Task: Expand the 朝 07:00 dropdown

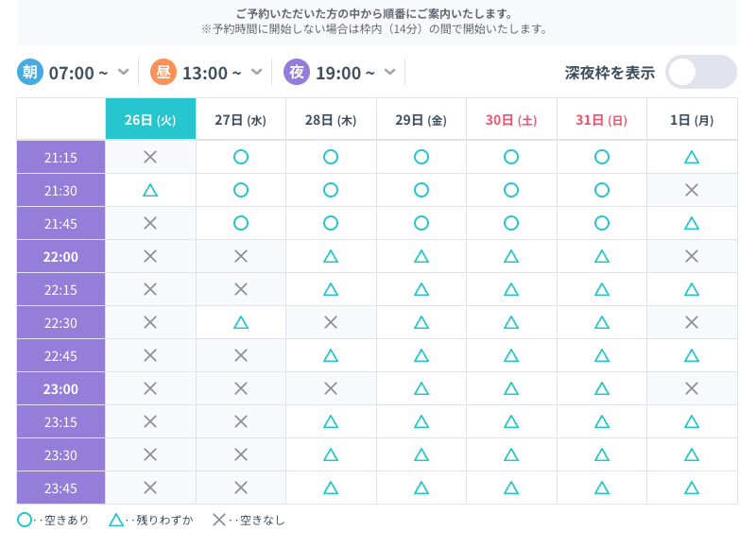Action: [x=124, y=73]
